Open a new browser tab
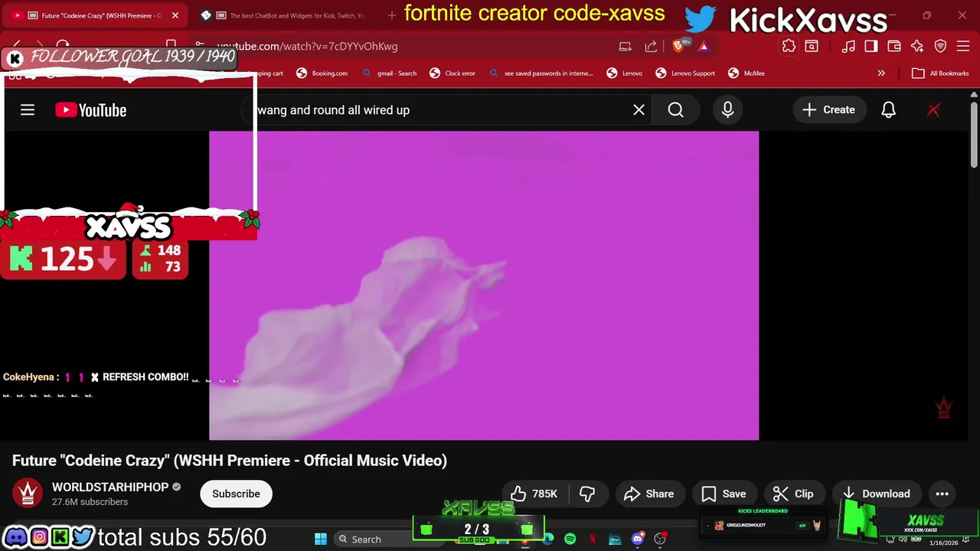The width and height of the screenshot is (980, 551). [392, 15]
